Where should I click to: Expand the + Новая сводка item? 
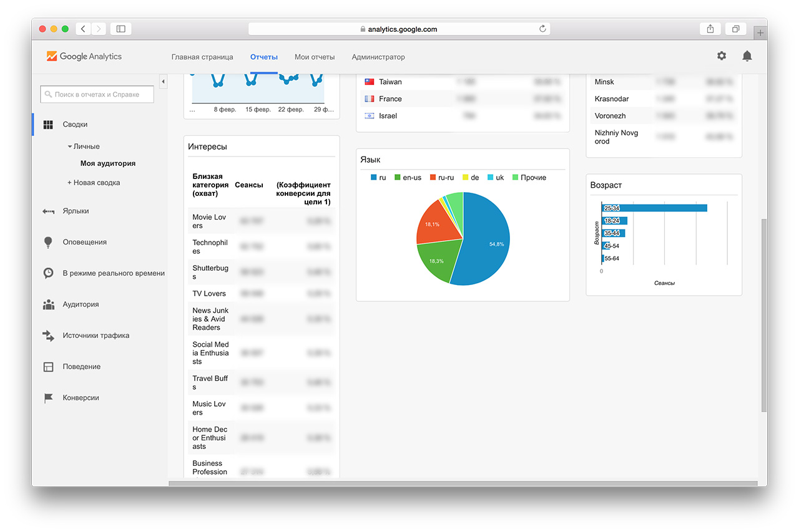[x=94, y=183]
